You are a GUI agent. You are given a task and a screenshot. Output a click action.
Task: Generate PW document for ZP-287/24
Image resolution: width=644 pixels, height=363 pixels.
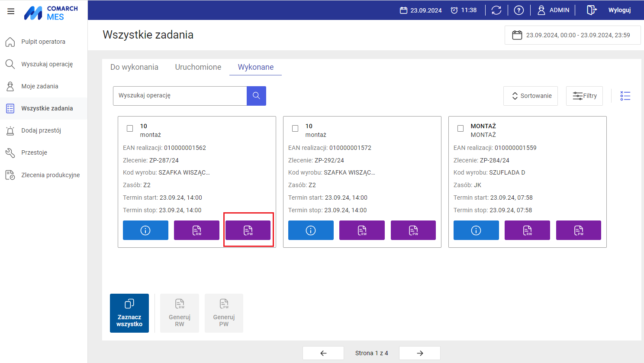[248, 230]
